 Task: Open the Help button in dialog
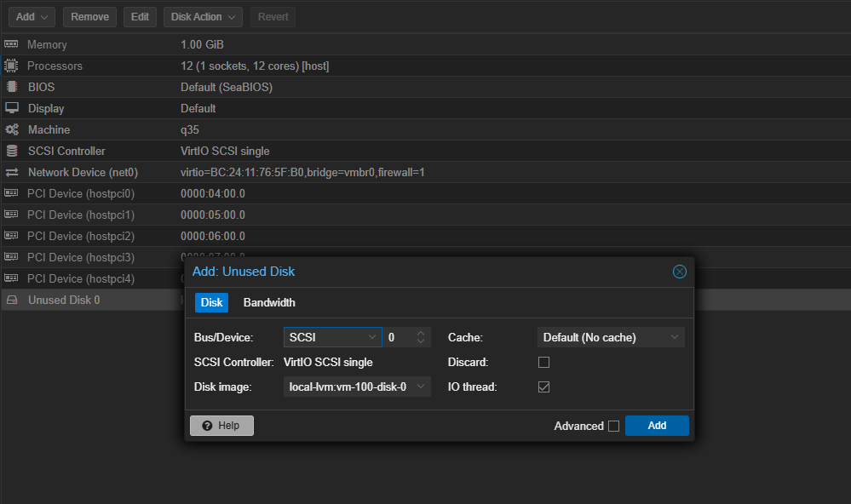click(x=221, y=426)
